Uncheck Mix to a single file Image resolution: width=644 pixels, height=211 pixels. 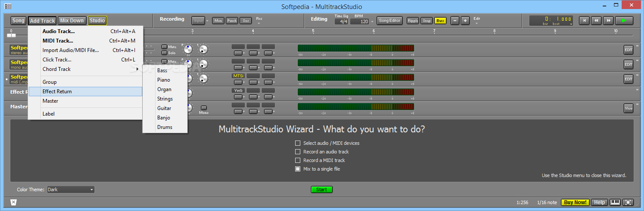(x=298, y=169)
